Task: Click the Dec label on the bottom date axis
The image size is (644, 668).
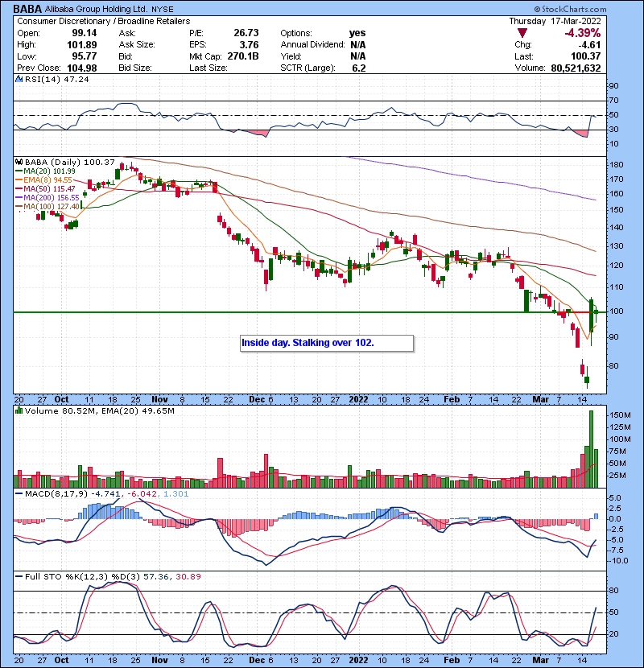Action: click(x=257, y=660)
